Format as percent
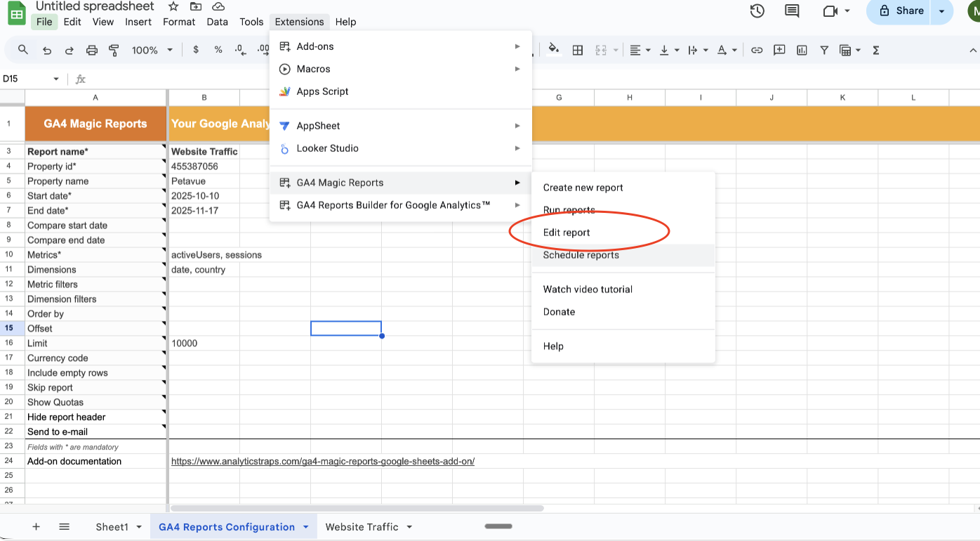 [218, 50]
